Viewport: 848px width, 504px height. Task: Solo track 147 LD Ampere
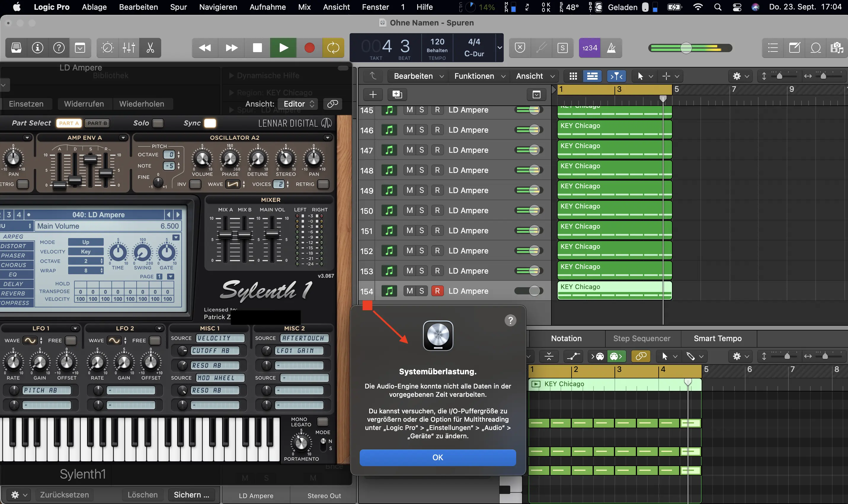point(422,150)
